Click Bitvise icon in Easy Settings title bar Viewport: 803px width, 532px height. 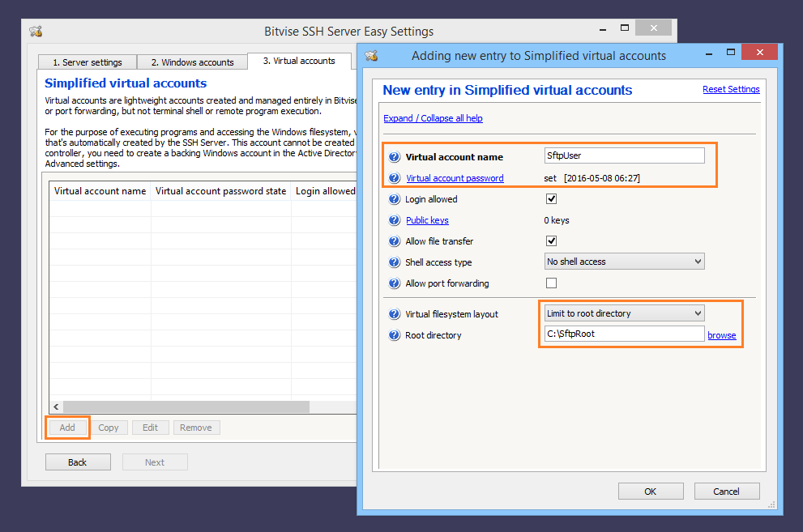click(36, 32)
